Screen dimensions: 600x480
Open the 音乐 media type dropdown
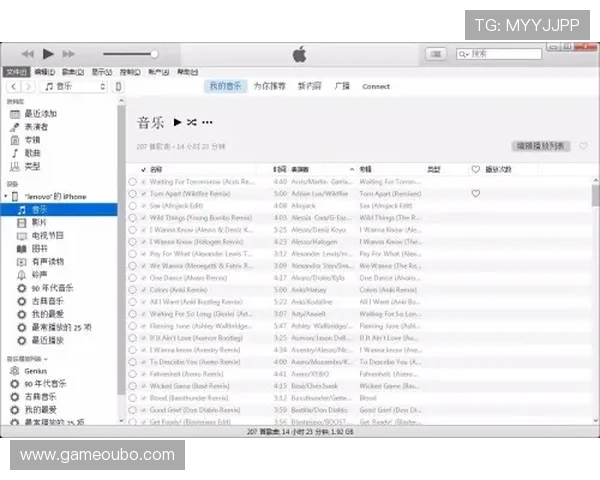75,87
